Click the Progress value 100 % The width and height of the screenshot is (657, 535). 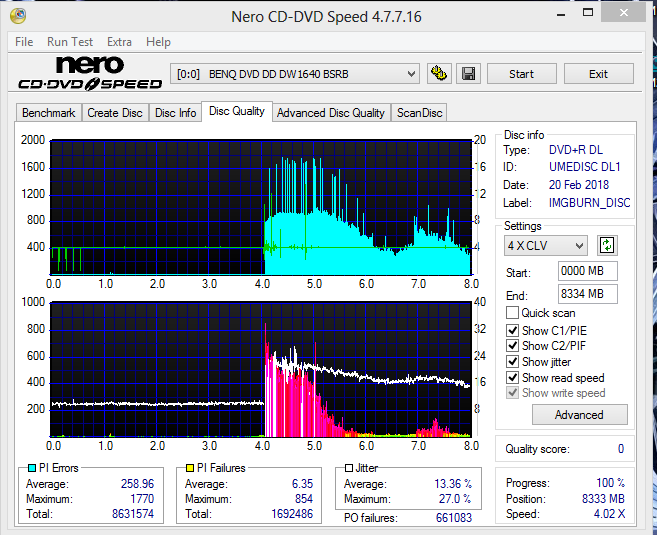pyautogui.click(x=610, y=483)
